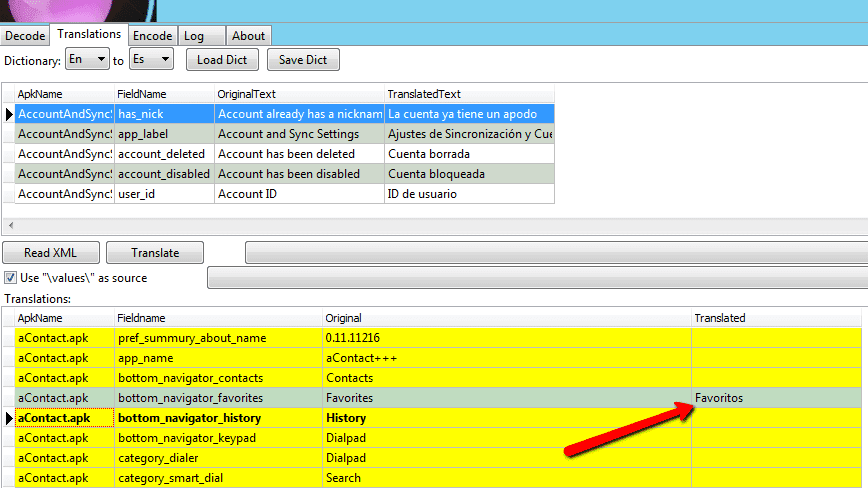868x488 pixels.
Task: Select the bottom_navigator_history cell
Action: 218,418
